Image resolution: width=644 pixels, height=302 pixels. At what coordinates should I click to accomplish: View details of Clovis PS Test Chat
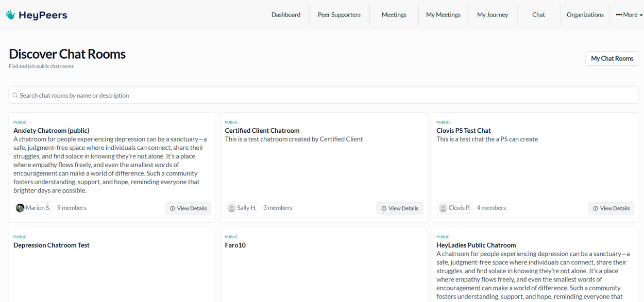tap(611, 208)
